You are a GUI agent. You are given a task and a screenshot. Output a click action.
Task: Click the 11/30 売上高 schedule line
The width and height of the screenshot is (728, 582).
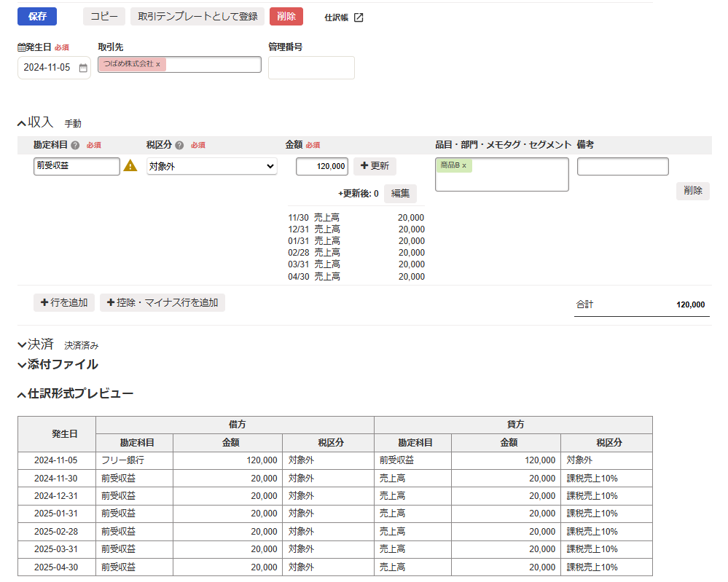click(x=356, y=218)
